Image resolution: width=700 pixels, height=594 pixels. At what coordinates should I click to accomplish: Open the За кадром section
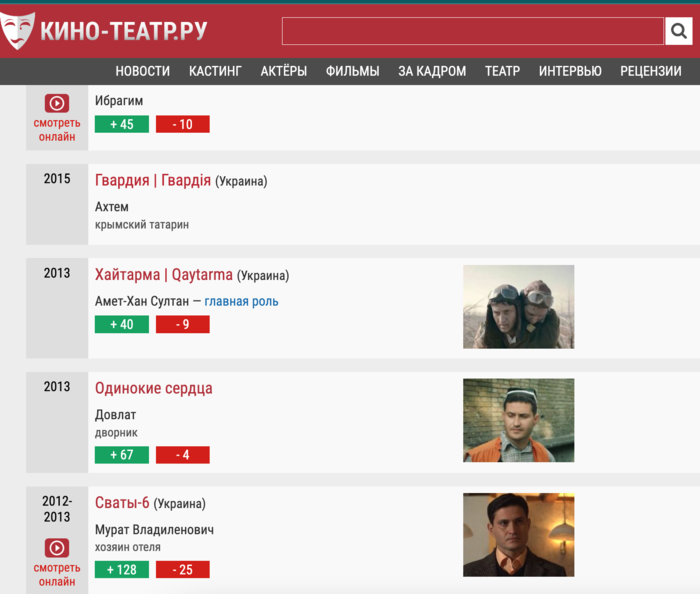(432, 71)
